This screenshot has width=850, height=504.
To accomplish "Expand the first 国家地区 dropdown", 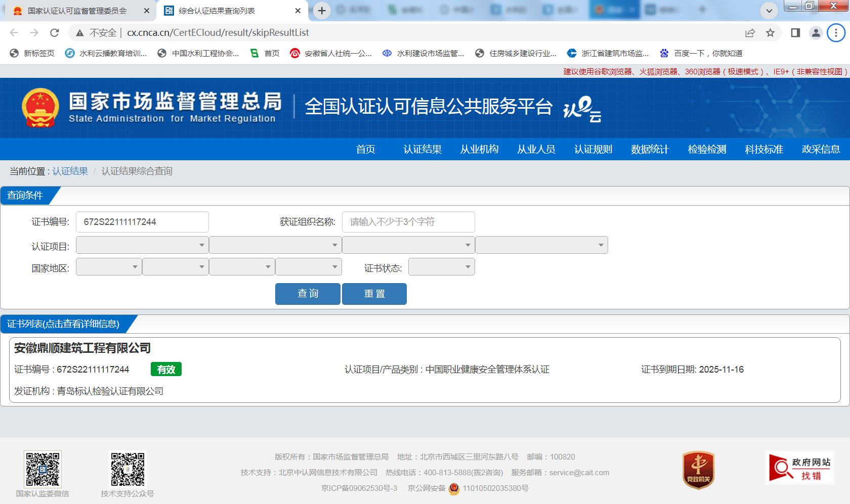I will tap(109, 267).
